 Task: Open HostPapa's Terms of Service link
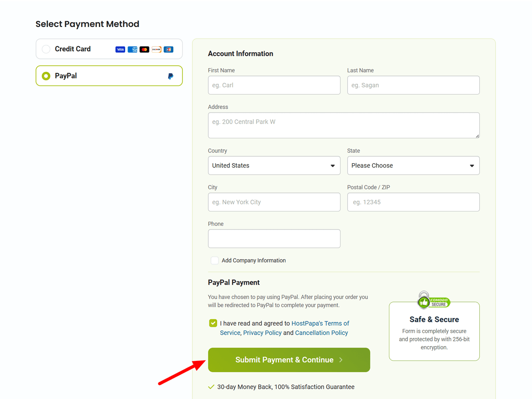tap(320, 323)
